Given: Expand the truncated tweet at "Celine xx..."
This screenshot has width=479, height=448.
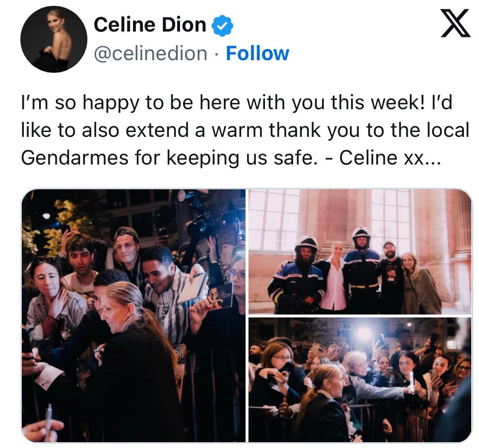Looking at the screenshot, I should (390, 158).
